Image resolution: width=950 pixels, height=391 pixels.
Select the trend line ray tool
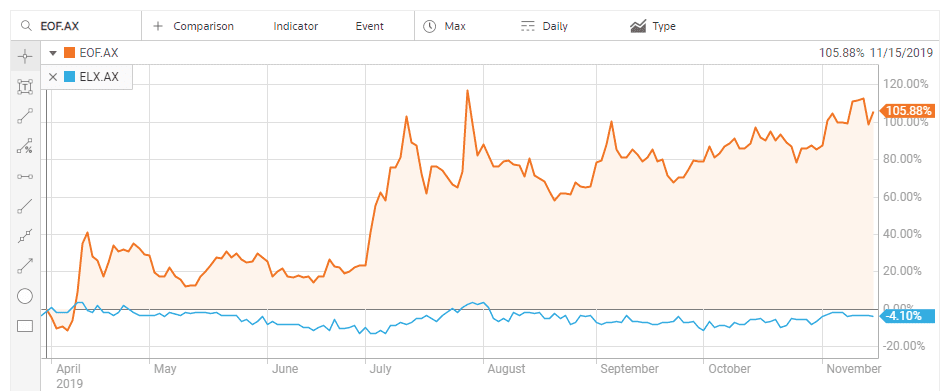point(24,206)
